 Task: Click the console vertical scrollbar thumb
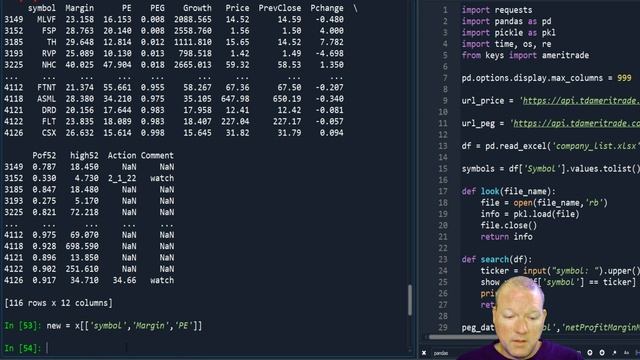pyautogui.click(x=410, y=300)
